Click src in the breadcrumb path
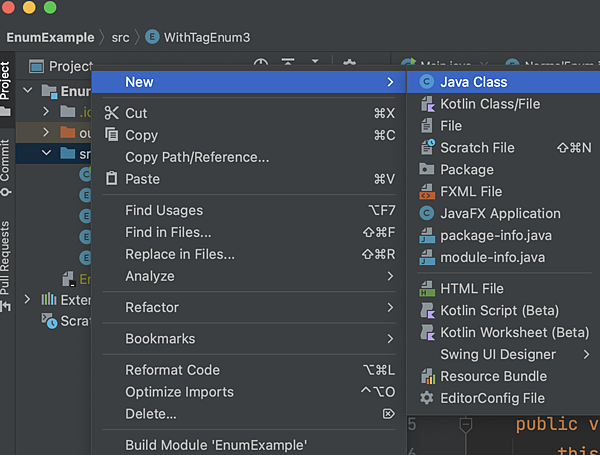 (120, 38)
